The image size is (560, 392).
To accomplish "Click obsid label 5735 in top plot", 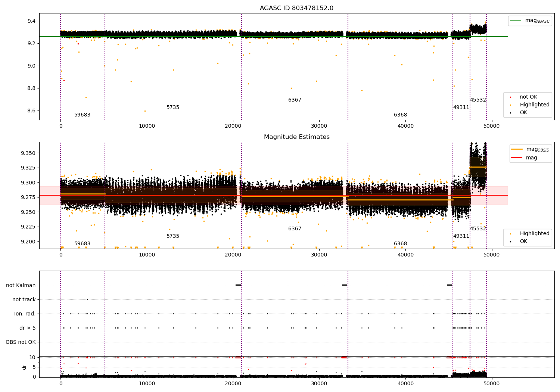I will pos(173,108).
